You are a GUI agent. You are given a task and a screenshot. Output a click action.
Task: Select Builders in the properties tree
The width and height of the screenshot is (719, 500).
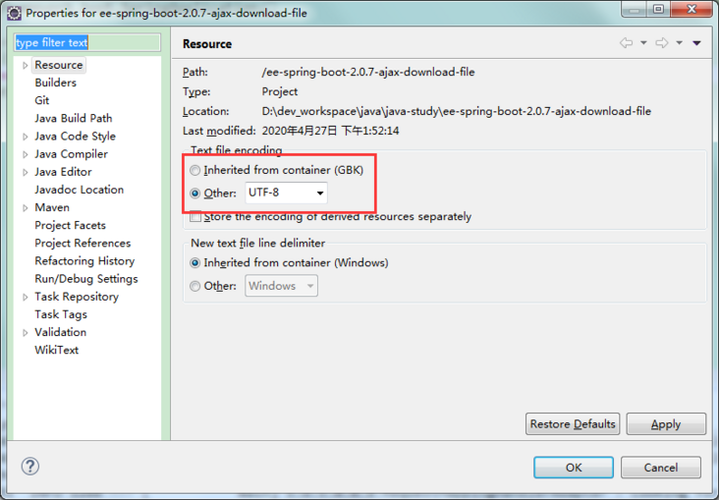coord(55,83)
